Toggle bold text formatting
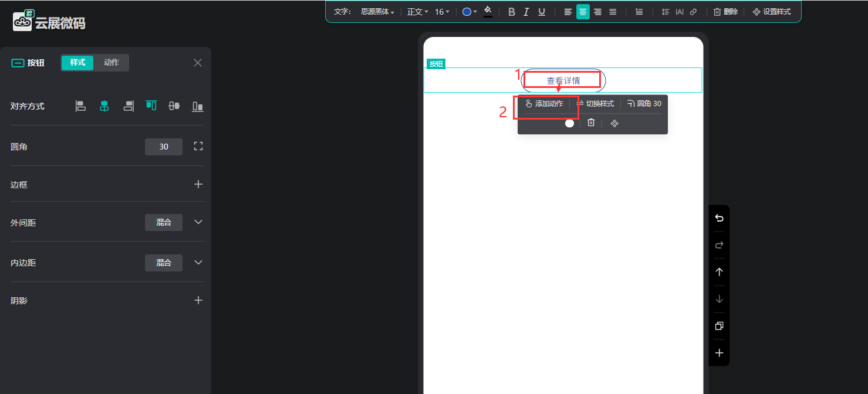Image resolution: width=868 pixels, height=394 pixels. (511, 12)
